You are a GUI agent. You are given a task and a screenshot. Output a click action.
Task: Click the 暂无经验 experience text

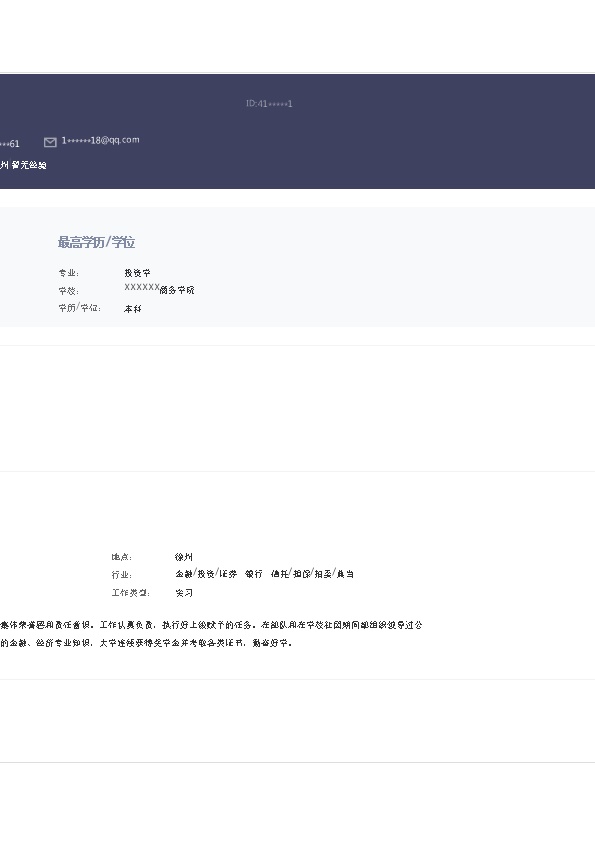(29, 165)
